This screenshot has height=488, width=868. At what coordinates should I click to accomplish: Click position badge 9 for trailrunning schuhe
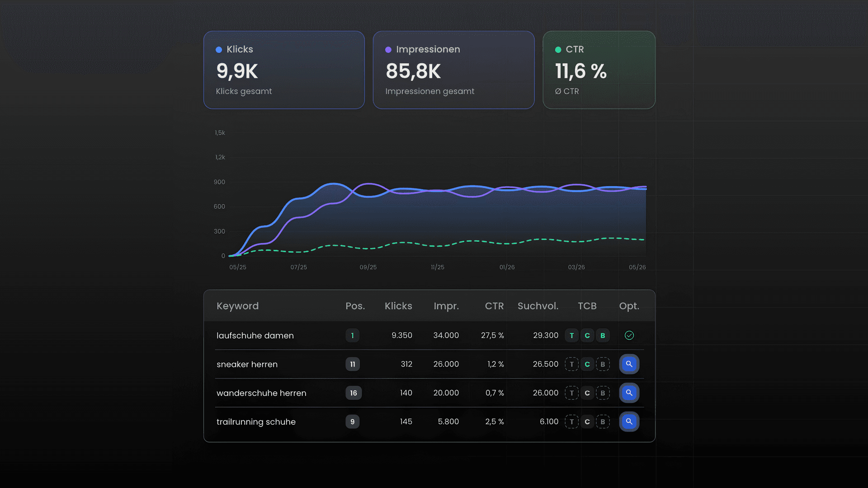pos(353,422)
